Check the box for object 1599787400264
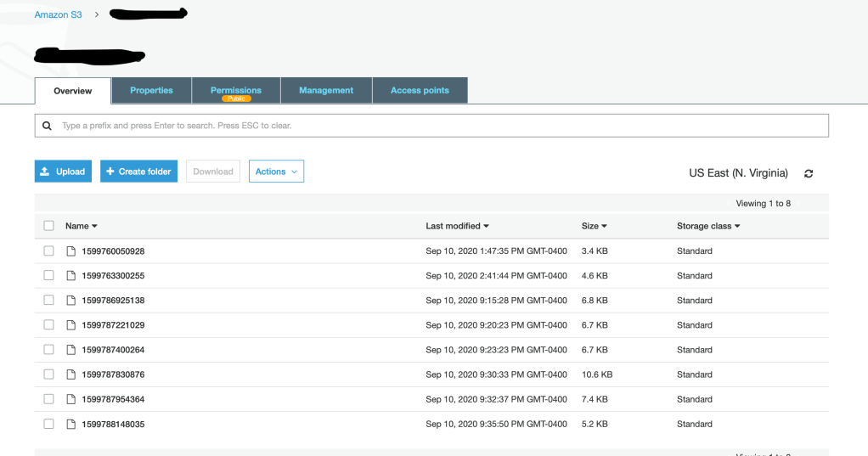The image size is (868, 456). (48, 350)
